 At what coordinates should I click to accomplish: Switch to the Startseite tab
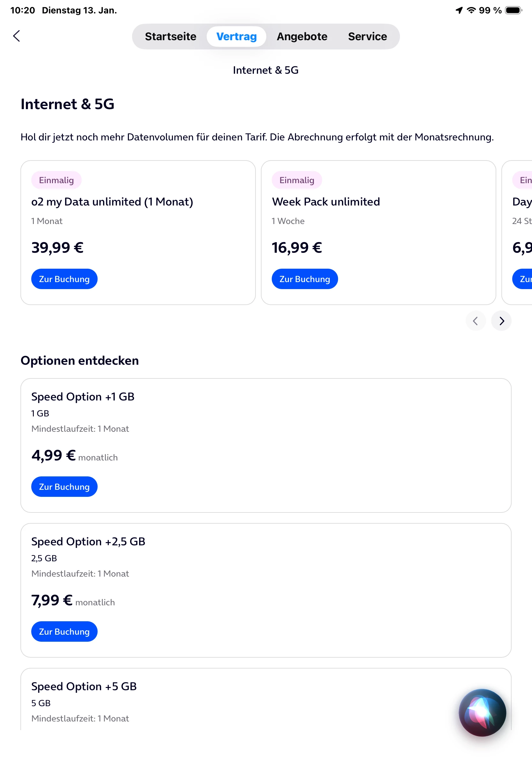pyautogui.click(x=171, y=36)
